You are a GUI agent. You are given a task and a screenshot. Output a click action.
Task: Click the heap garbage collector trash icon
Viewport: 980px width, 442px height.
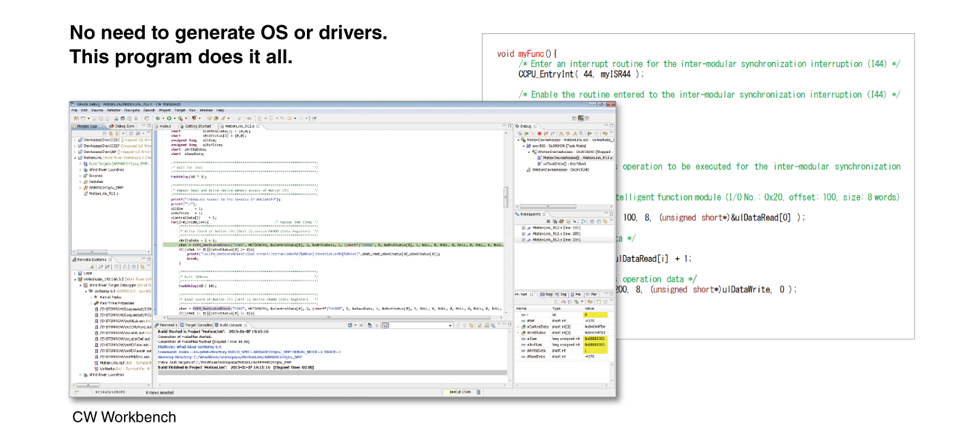point(478,392)
